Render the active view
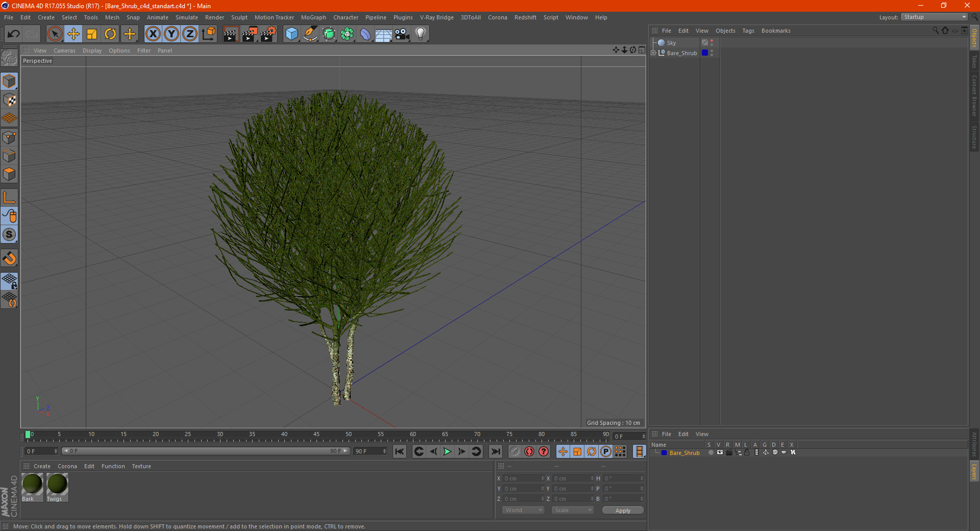Image resolution: width=980 pixels, height=531 pixels. tap(231, 34)
